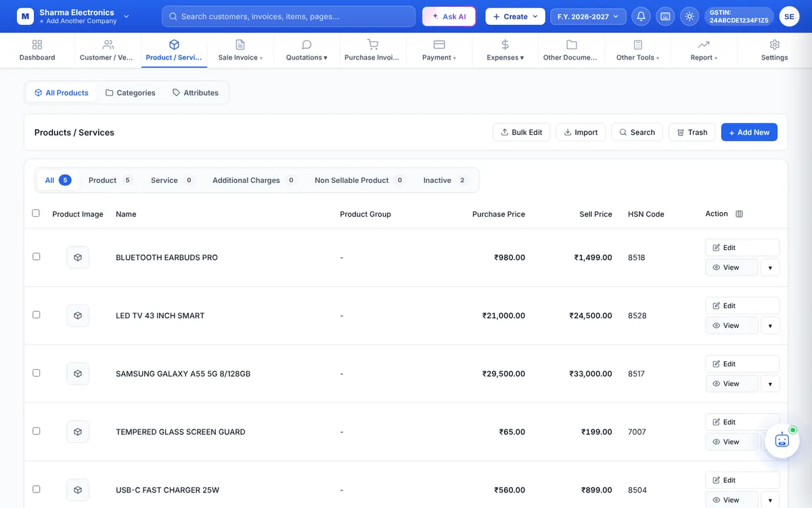Click the Add New button
The width and height of the screenshot is (812, 508).
(x=749, y=132)
